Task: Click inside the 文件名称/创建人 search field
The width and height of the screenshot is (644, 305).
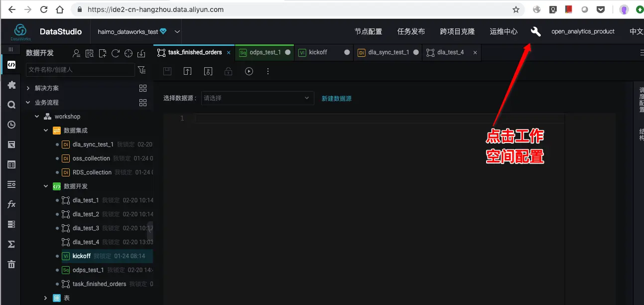Action: coord(80,70)
